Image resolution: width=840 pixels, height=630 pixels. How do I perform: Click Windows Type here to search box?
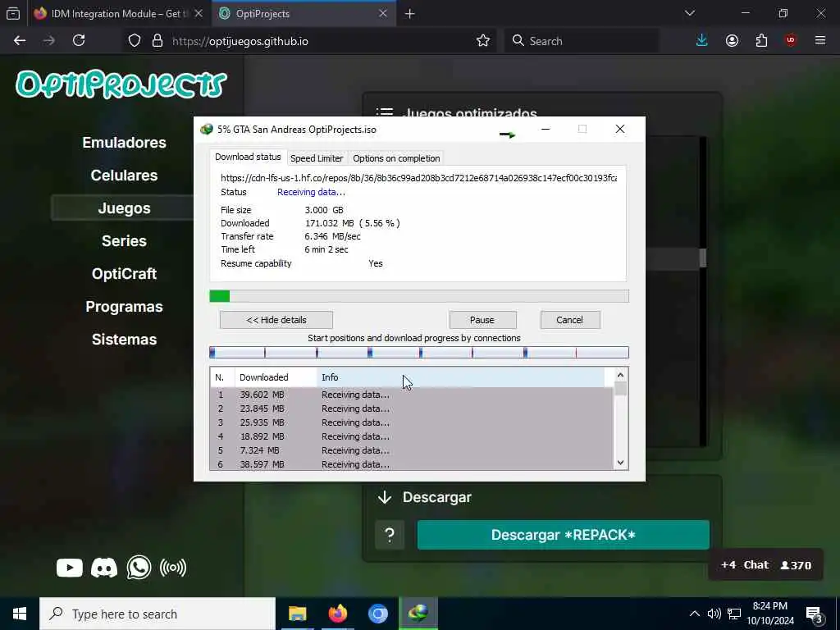coord(157,614)
